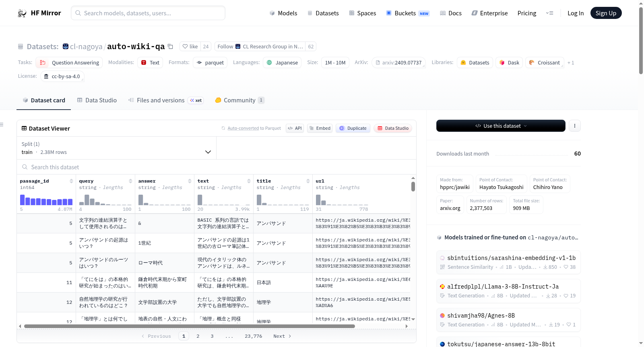Expand the train split dropdown
This screenshot has width=644, height=347.
tap(116, 148)
